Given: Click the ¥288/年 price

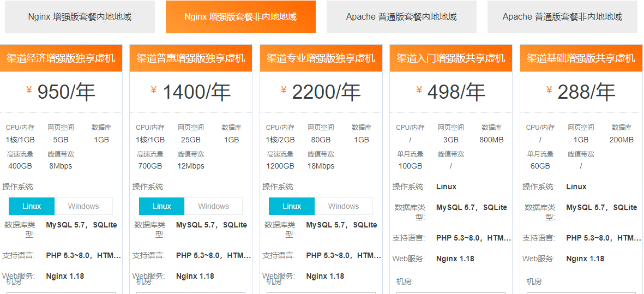Looking at the screenshot, I should [x=581, y=92].
